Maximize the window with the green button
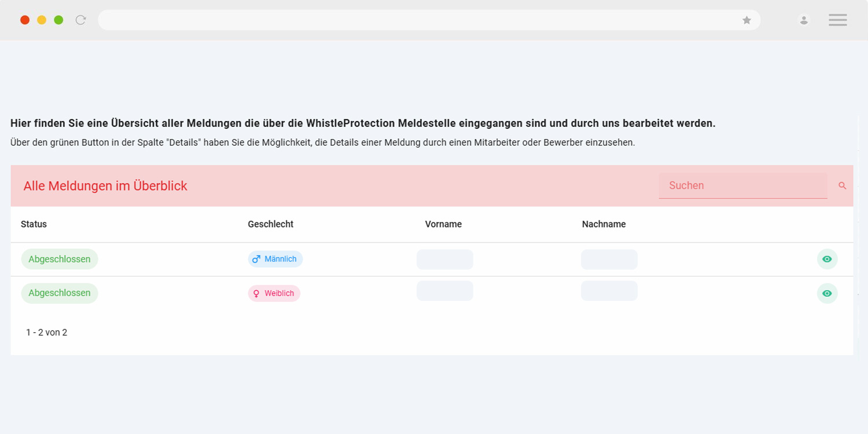Screen dimensions: 868x434 coord(58,20)
